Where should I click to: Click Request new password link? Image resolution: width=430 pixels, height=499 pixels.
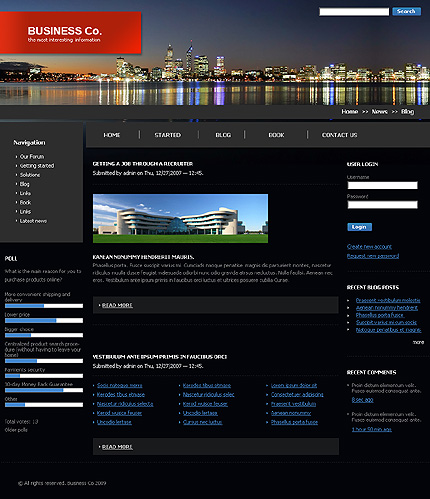click(373, 256)
